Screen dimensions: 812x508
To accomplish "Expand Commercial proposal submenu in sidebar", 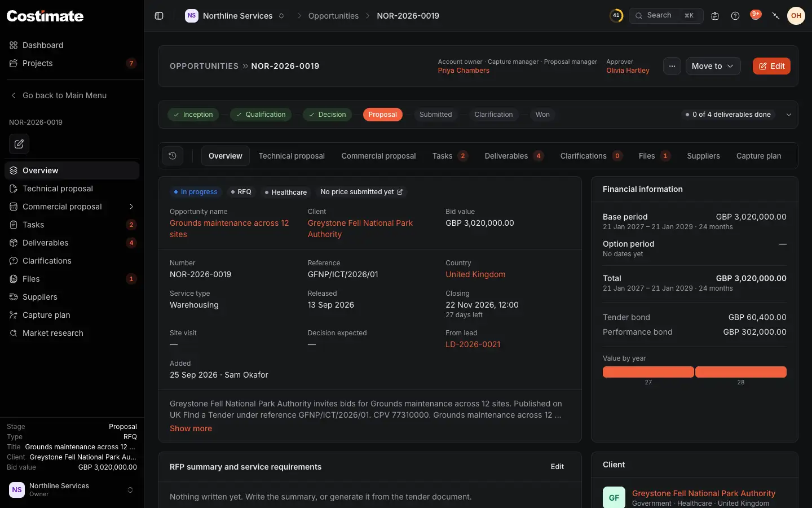I will (x=131, y=207).
